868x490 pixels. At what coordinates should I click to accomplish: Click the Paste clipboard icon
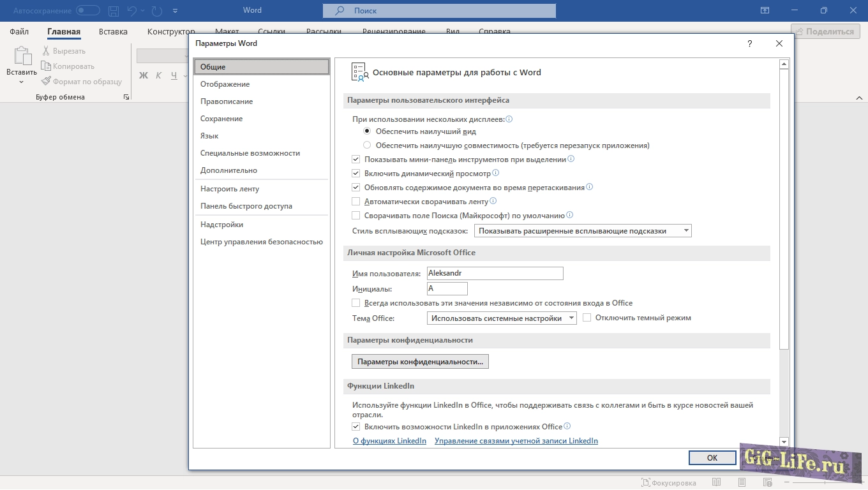pyautogui.click(x=22, y=56)
